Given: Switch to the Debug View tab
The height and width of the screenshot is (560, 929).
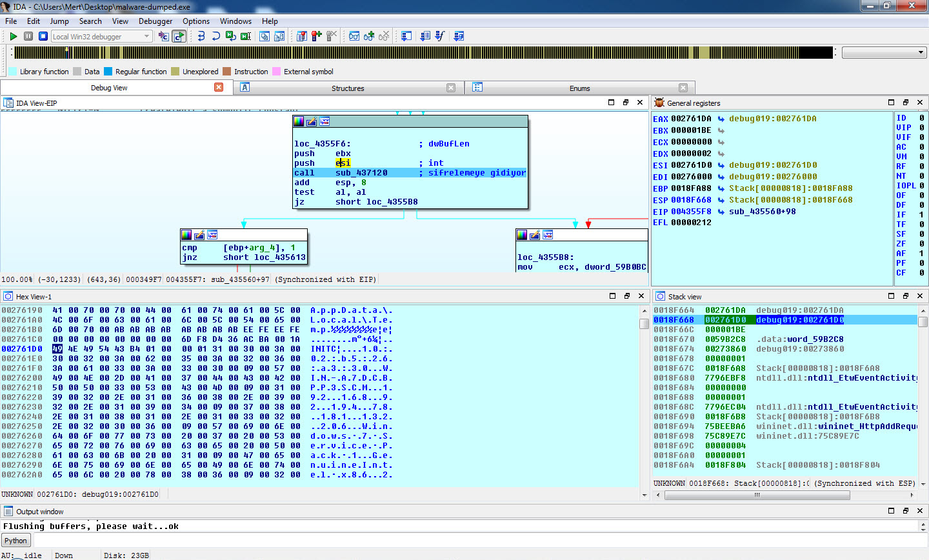Looking at the screenshot, I should pyautogui.click(x=109, y=88).
